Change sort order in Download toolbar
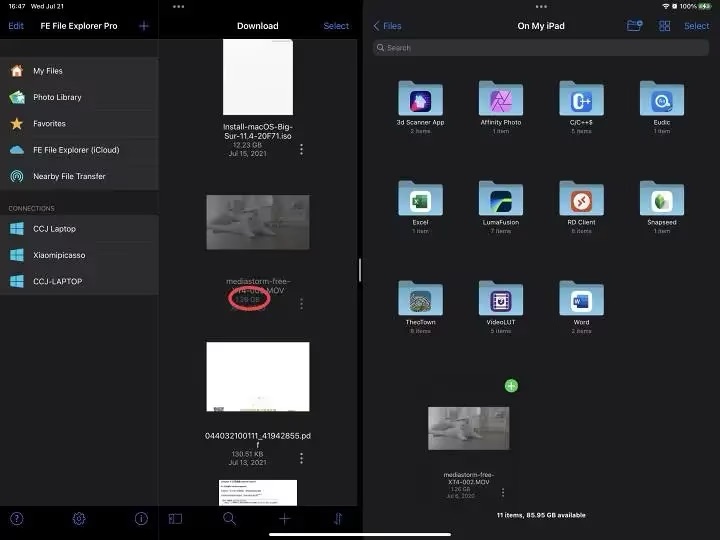 338,518
